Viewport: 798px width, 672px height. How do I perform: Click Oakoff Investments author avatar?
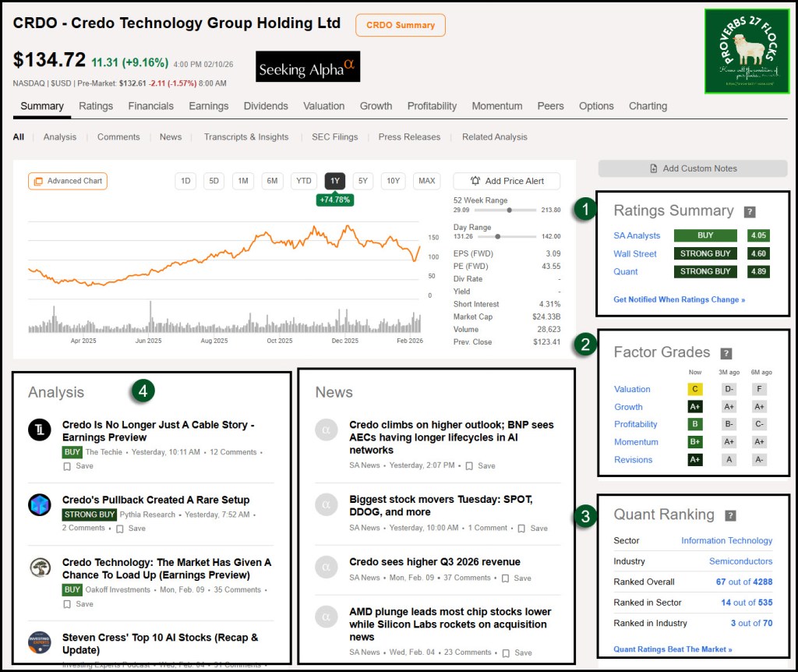click(x=40, y=568)
